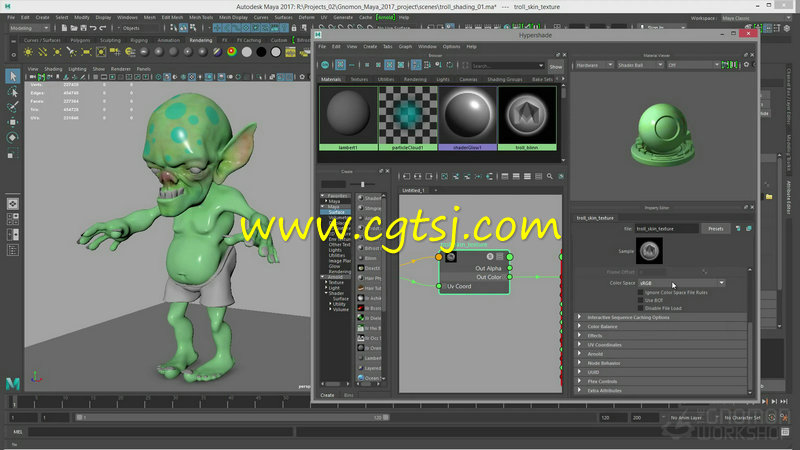Click the area light shelf icon
Screen dimensions: 800x450
pos(86,52)
